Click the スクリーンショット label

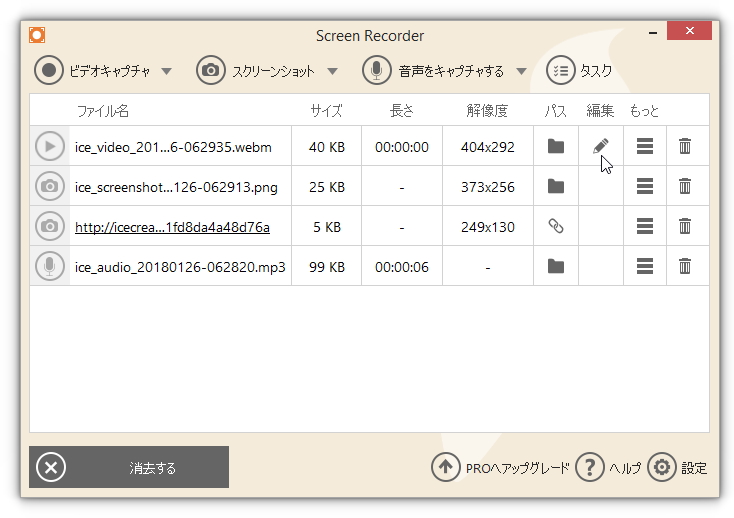click(x=273, y=71)
